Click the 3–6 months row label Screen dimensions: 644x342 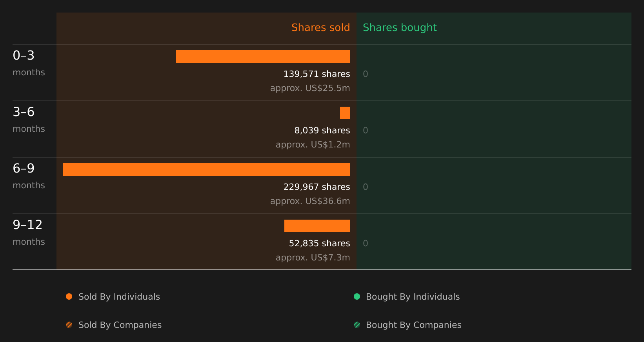29,120
